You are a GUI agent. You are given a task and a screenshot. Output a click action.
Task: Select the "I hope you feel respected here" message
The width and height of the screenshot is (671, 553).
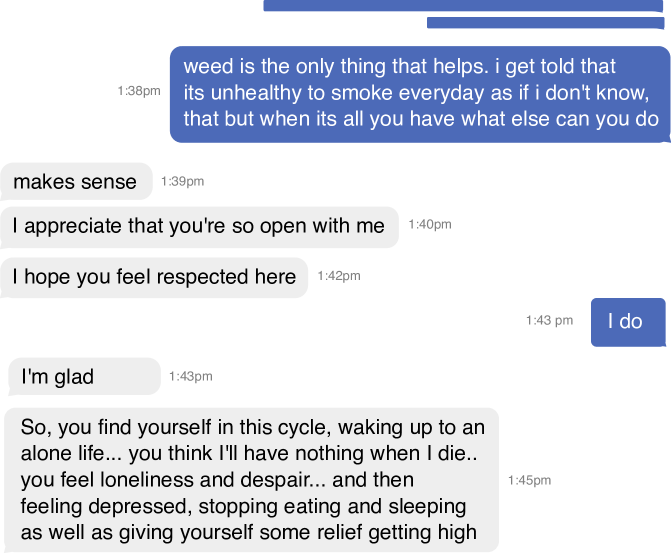pos(155,276)
